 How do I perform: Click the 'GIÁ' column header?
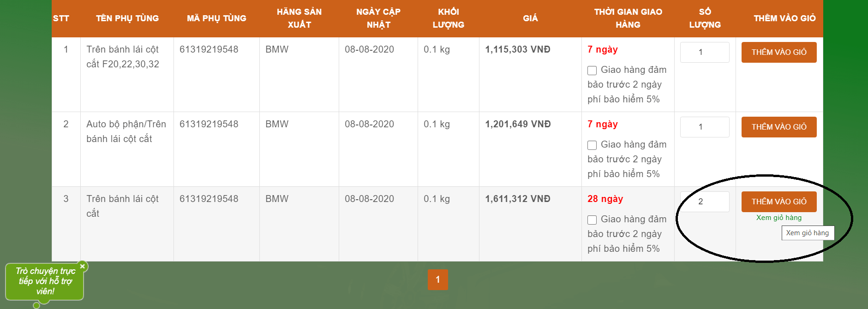pos(530,18)
